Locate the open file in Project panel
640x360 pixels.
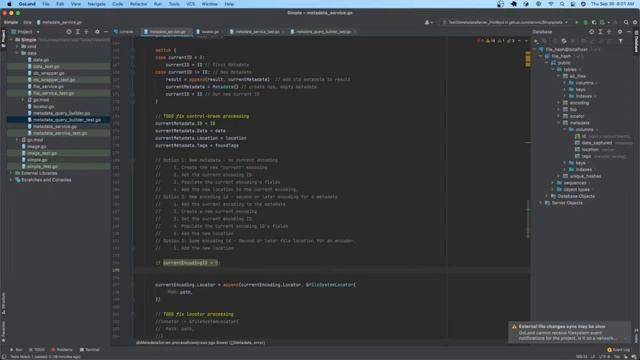pyautogui.click(x=69, y=32)
